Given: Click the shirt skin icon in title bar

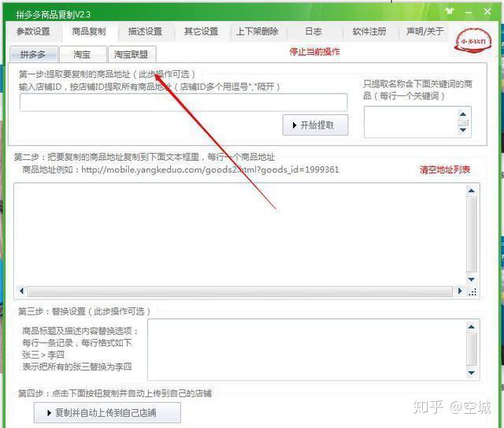Looking at the screenshot, I should tap(450, 11).
